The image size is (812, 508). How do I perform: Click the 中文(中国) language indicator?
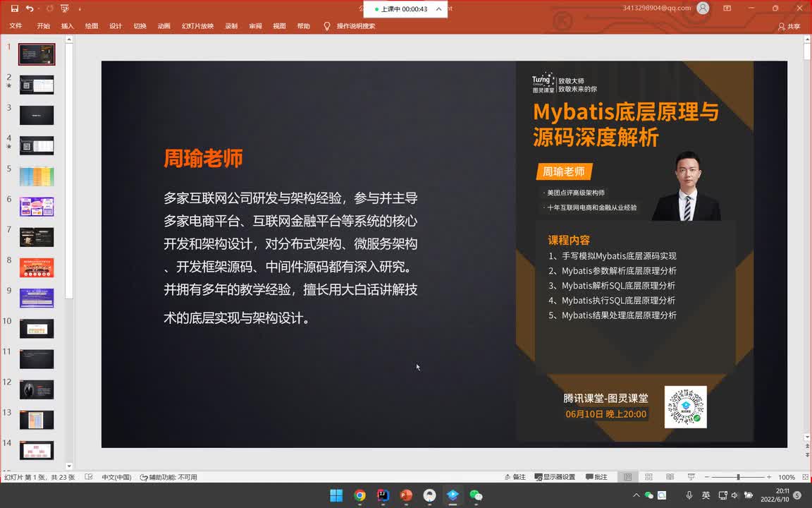[x=116, y=478]
